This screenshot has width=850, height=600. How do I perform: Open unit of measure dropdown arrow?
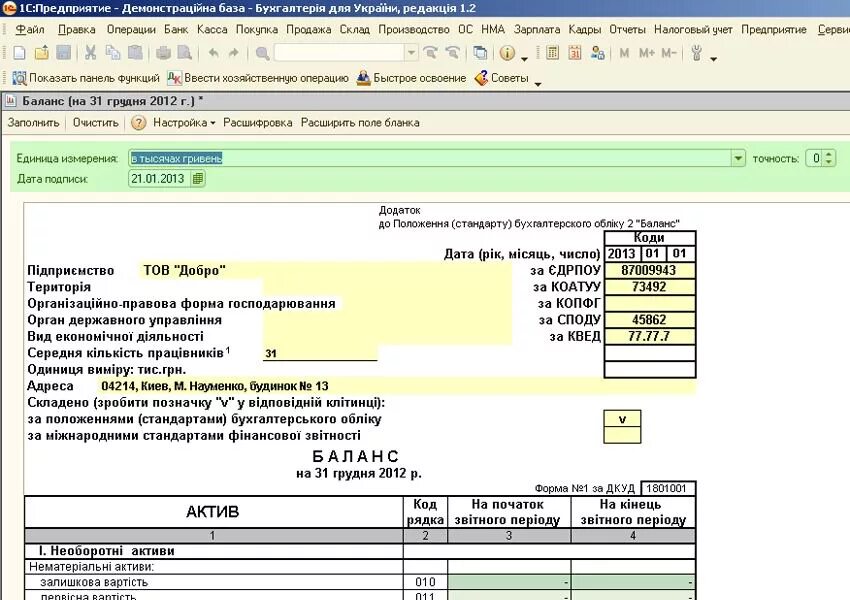click(738, 158)
